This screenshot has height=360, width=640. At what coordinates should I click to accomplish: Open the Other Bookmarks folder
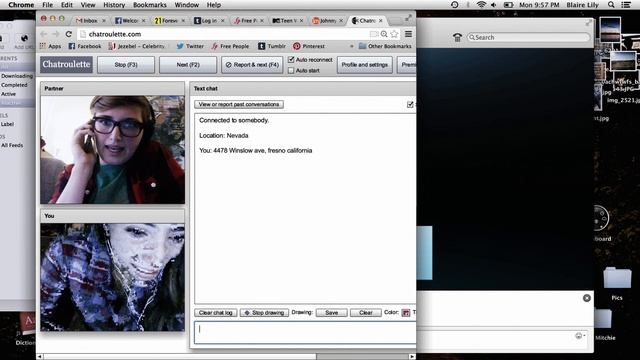(385, 46)
